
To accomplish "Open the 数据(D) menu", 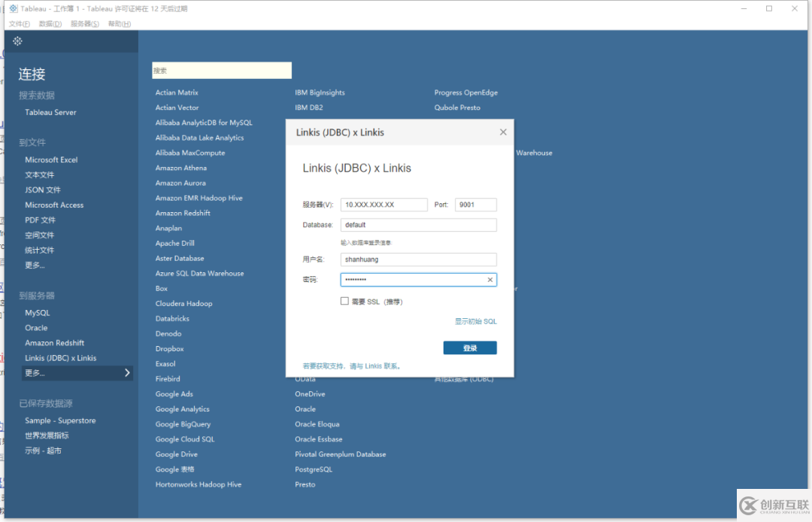I will click(50, 24).
